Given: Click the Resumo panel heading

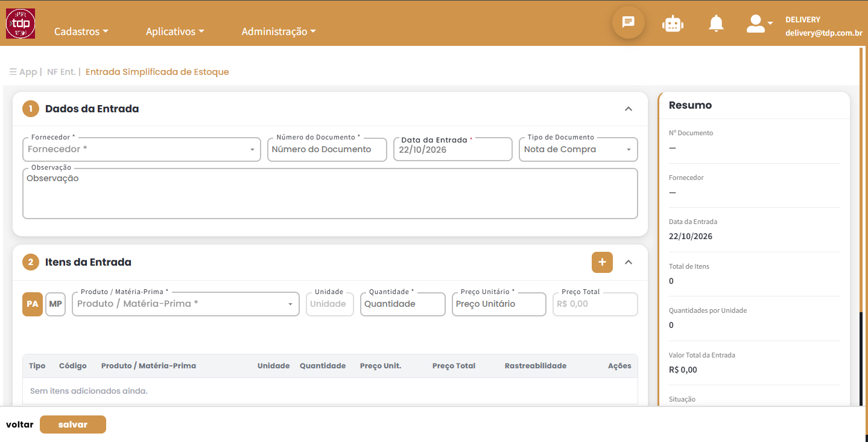Looking at the screenshot, I should point(691,105).
